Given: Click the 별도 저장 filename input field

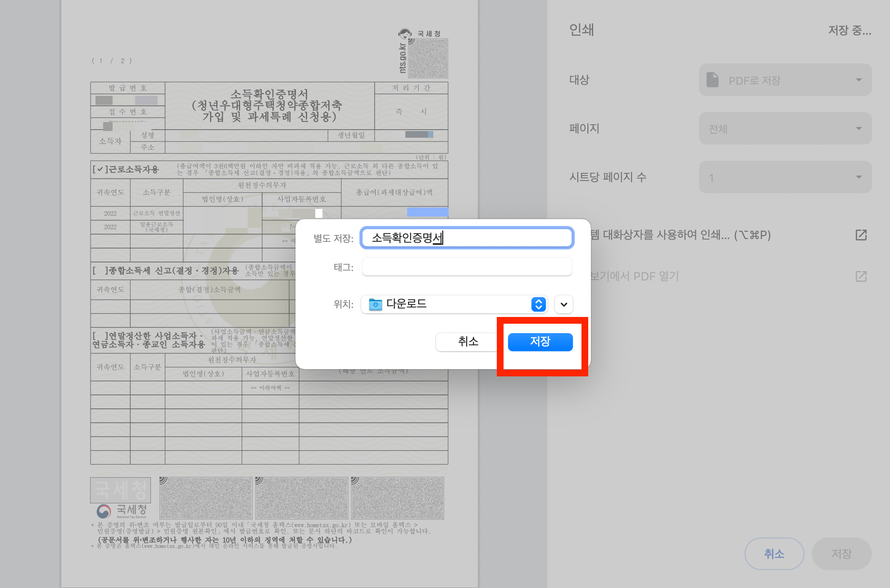Looking at the screenshot, I should 467,238.
